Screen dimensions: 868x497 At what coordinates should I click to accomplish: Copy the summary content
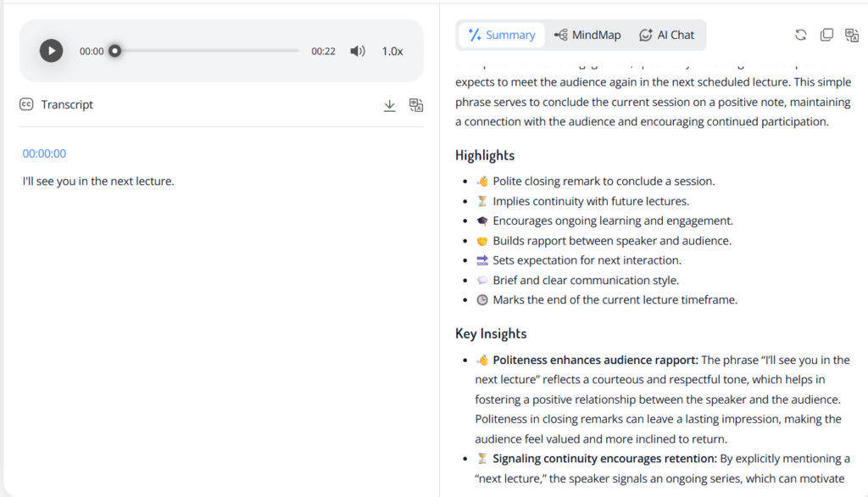826,35
